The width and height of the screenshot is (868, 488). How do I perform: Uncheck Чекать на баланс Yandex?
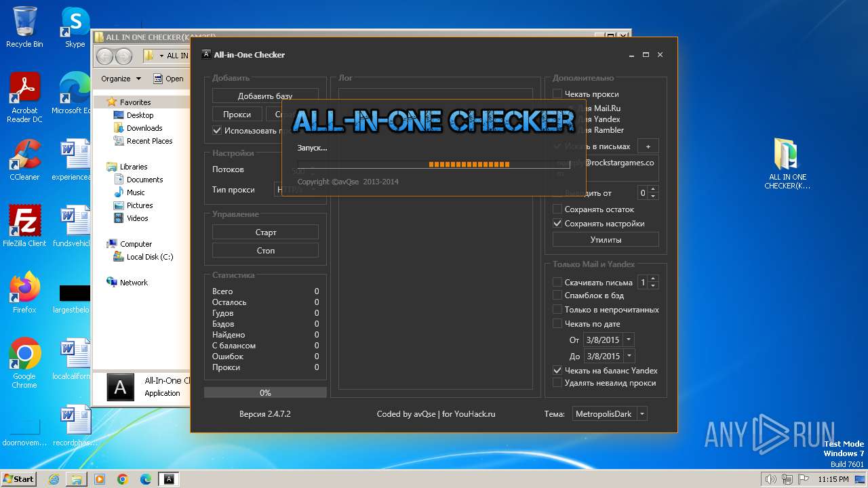pos(557,371)
